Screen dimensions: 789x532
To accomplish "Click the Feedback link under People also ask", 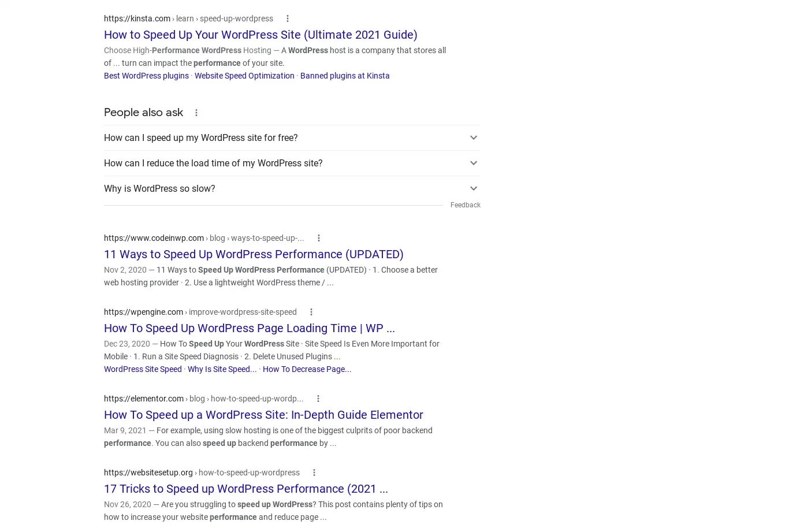I will [x=466, y=205].
